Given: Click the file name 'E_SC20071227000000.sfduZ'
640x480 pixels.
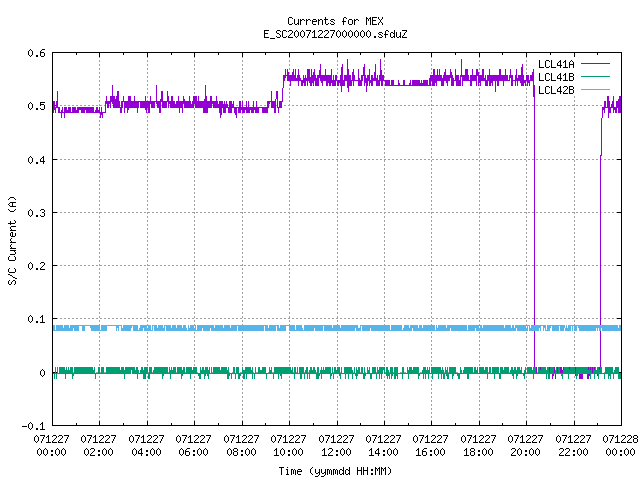Looking at the screenshot, I should [335, 34].
